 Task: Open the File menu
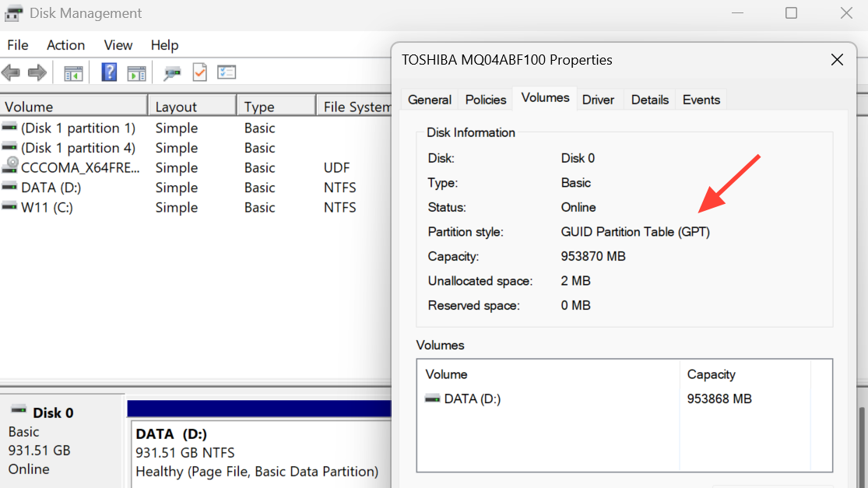click(x=17, y=45)
